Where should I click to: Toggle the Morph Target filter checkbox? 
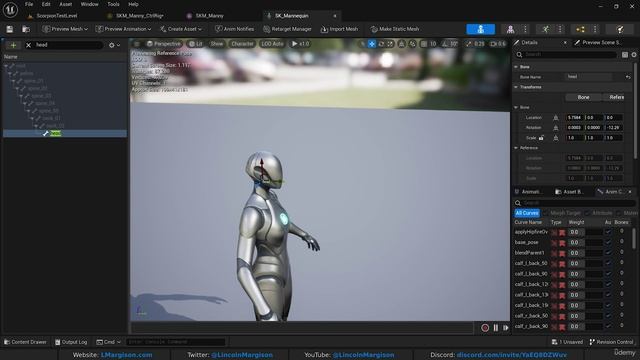click(x=546, y=213)
